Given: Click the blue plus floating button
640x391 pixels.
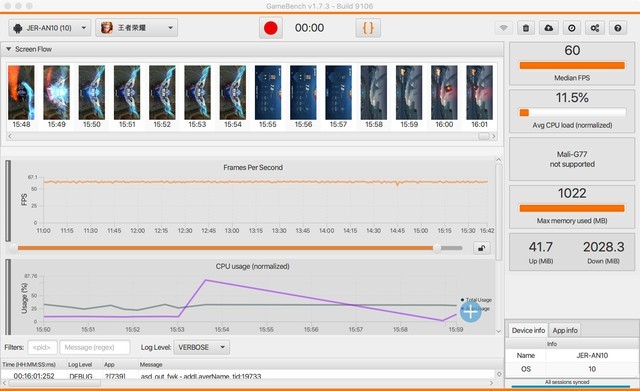Looking at the screenshot, I should [471, 312].
